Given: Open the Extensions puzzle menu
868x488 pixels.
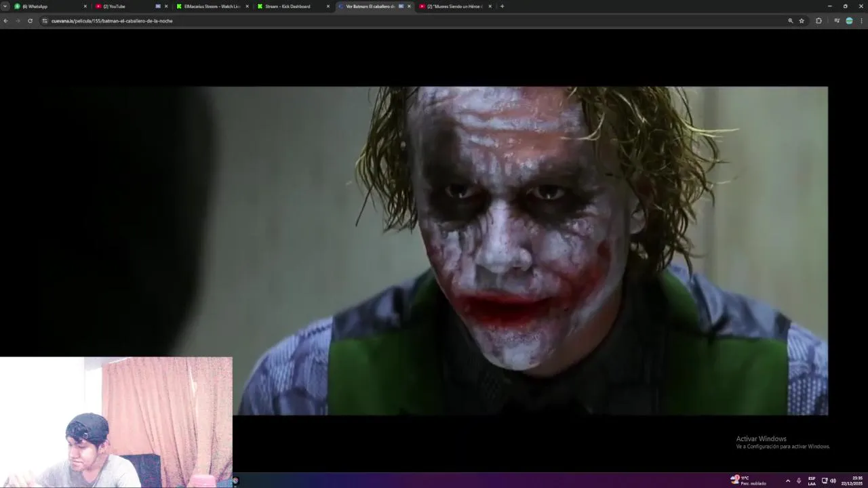Looking at the screenshot, I should click(x=818, y=21).
